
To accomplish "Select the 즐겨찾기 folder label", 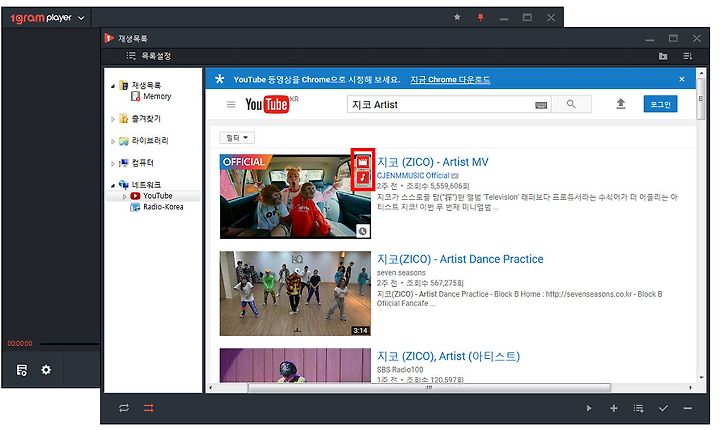I will (x=146, y=119).
